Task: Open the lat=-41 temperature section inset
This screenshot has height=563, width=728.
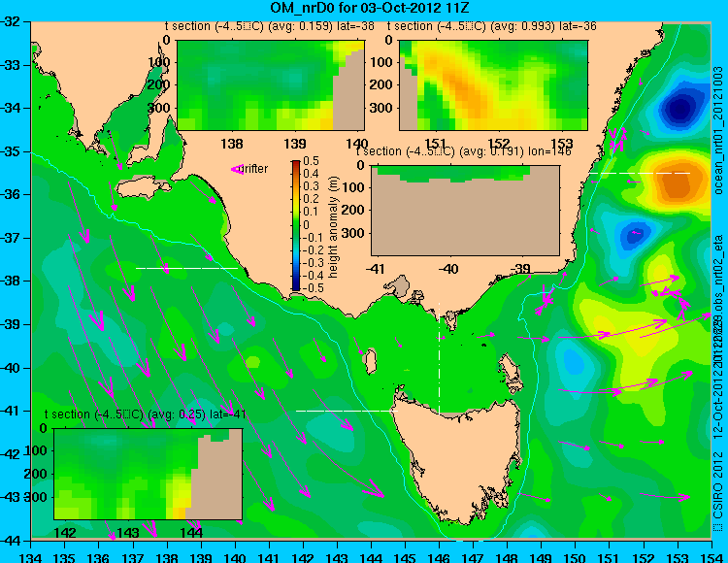Action: point(149,474)
